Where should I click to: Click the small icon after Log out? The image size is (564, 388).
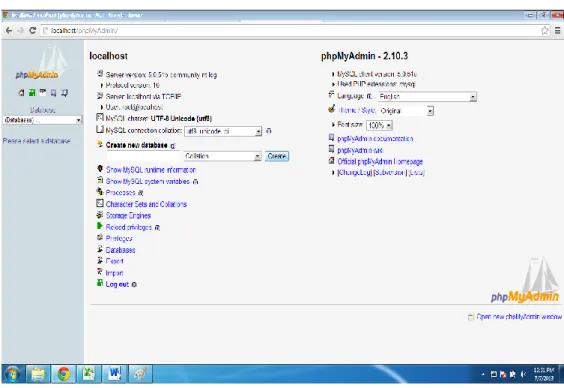(x=134, y=284)
